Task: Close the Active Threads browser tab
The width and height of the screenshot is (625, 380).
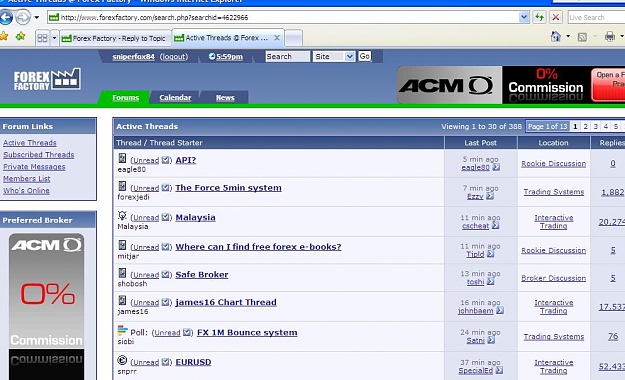Action: pyautogui.click(x=277, y=38)
